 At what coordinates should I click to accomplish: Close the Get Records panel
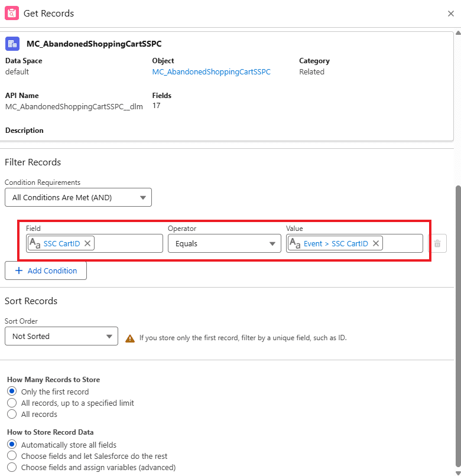click(451, 14)
